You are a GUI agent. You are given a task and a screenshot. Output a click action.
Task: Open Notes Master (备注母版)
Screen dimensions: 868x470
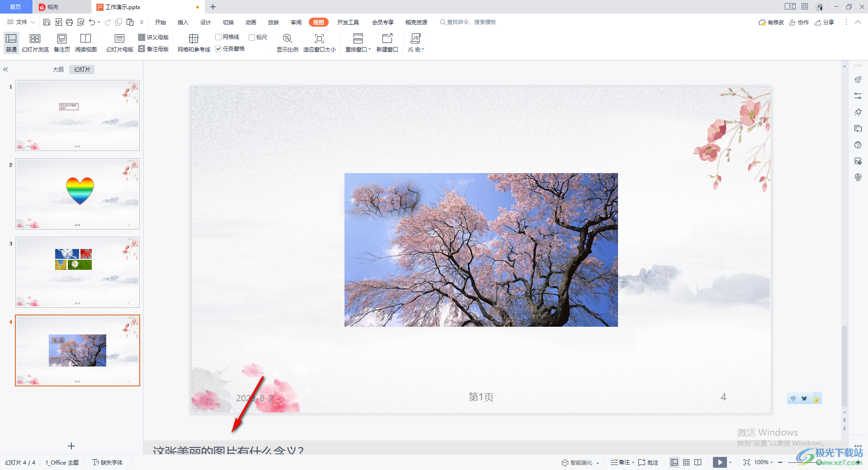(154, 49)
